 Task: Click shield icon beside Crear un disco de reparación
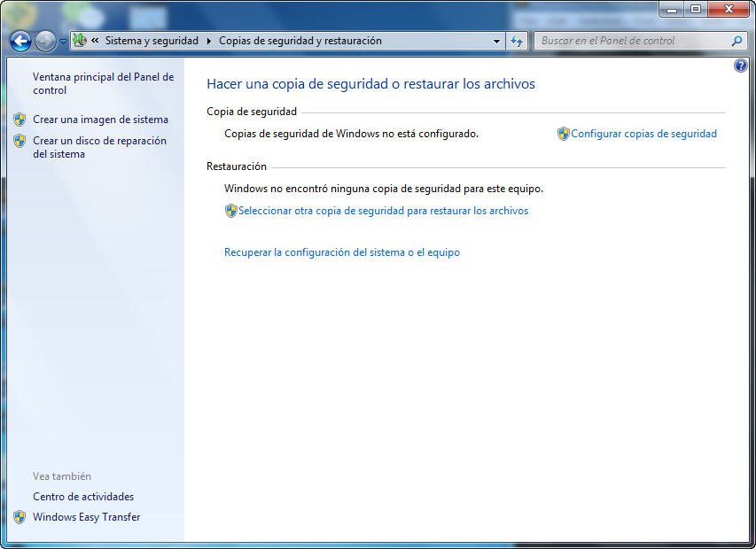pos(19,141)
